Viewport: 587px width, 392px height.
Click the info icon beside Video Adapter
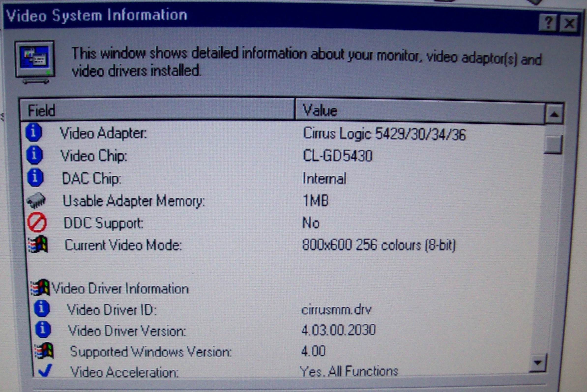pyautogui.click(x=33, y=132)
